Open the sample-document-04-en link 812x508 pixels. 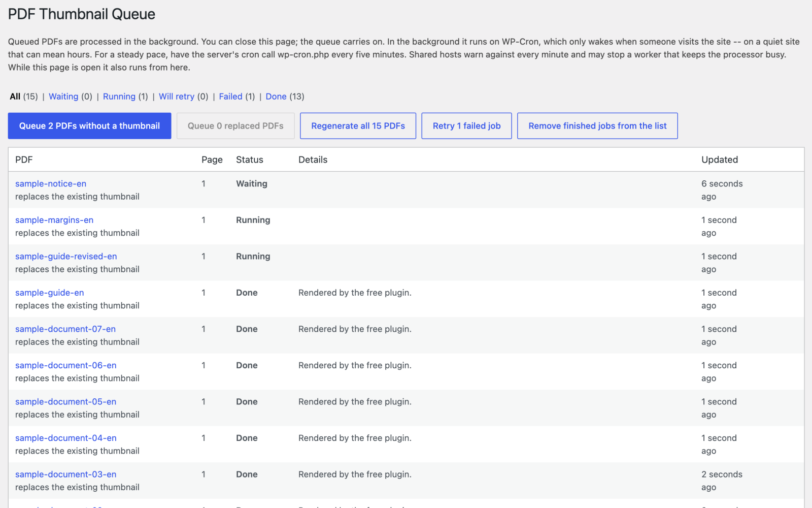66,438
